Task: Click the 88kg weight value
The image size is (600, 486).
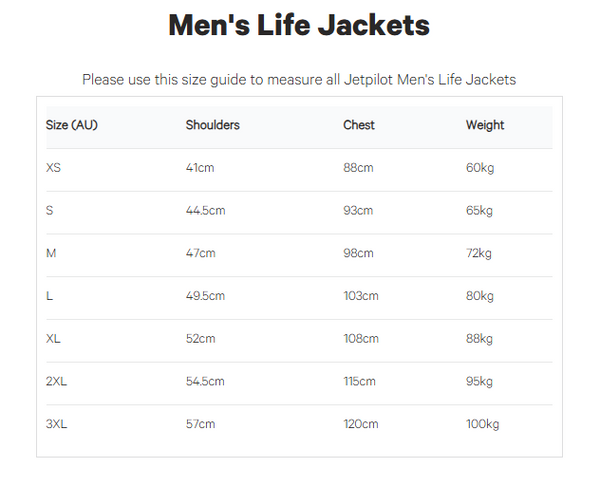Action: point(480,339)
